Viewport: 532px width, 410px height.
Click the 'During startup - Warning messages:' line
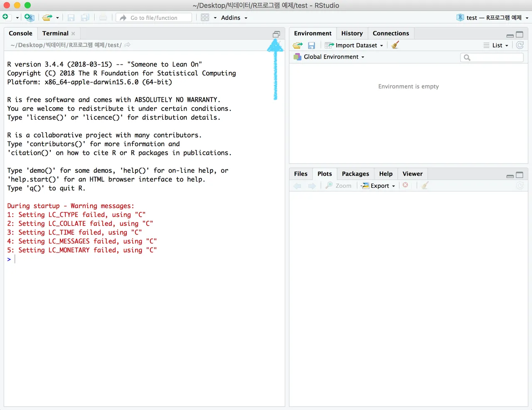71,206
